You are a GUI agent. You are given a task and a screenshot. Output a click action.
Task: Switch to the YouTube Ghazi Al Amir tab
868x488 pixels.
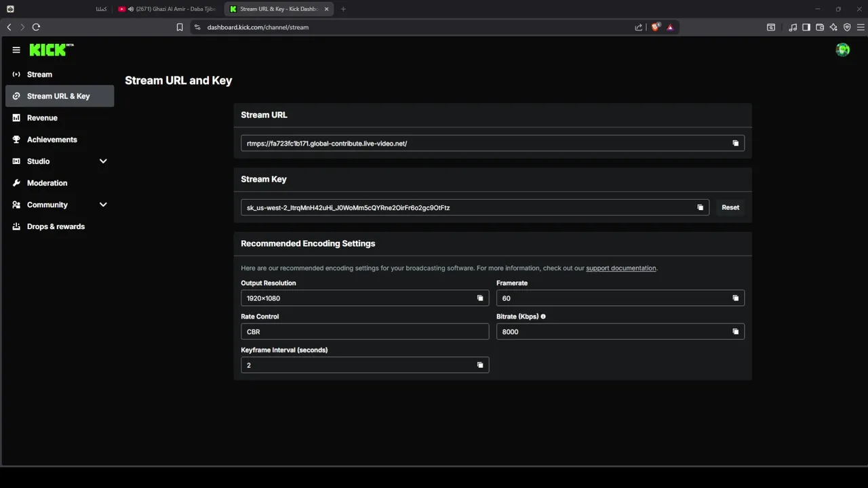(170, 9)
